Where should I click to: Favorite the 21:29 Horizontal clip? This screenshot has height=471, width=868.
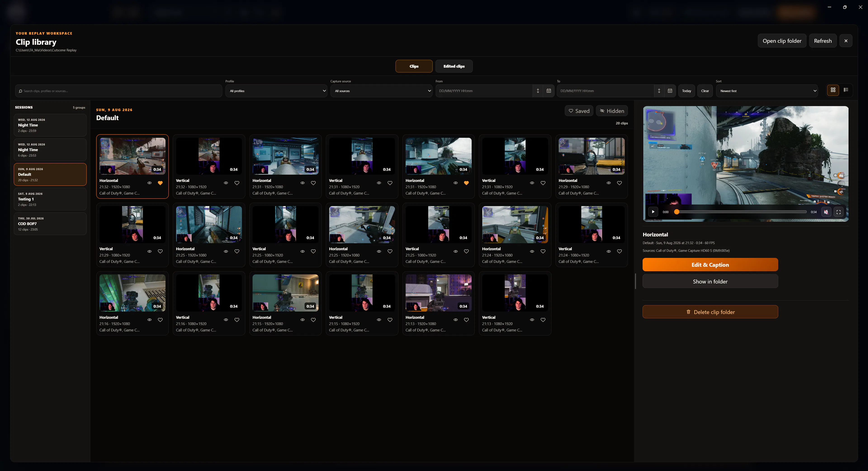[619, 183]
